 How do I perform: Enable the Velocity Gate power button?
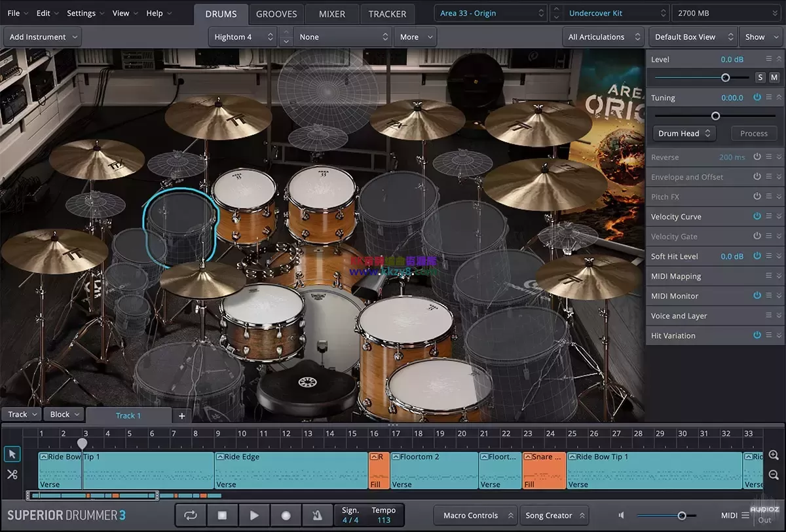click(x=757, y=236)
